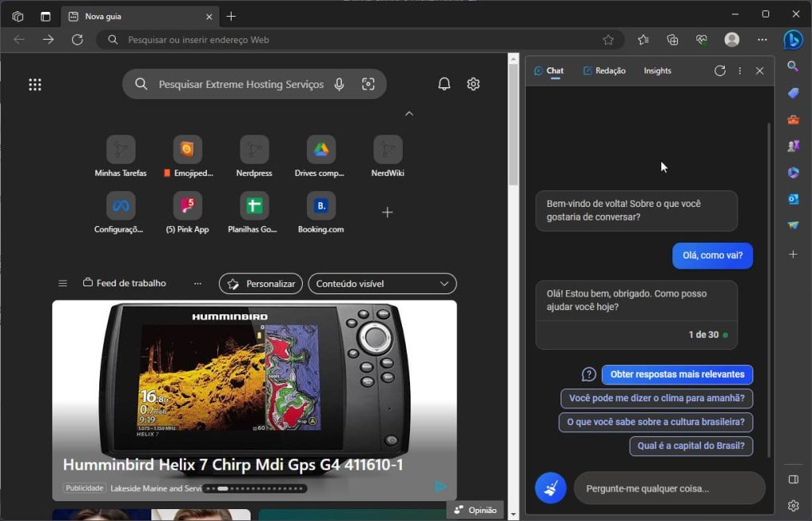Screen dimensions: 812x521
Task: Add page to favorites star icon
Action: coord(608,40)
